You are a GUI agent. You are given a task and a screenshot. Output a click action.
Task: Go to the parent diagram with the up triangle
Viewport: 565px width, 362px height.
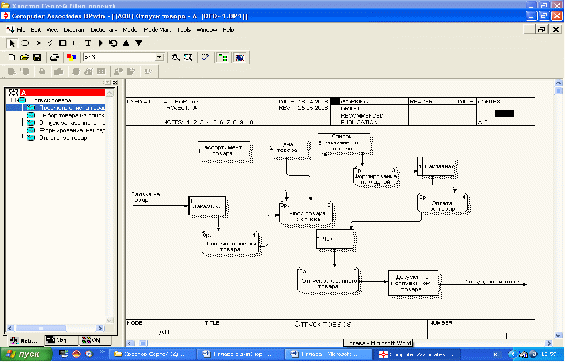tap(126, 43)
